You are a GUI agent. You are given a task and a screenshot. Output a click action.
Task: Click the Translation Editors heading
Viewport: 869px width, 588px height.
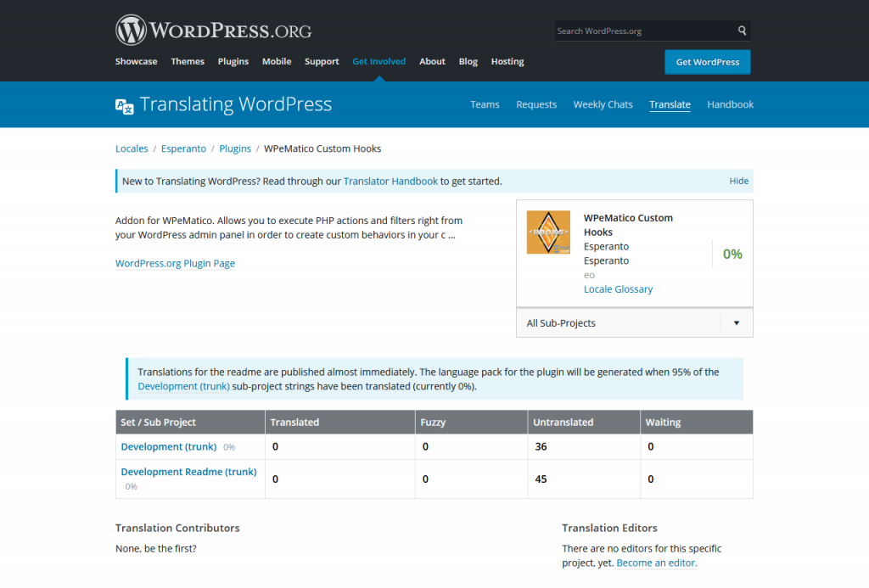point(609,528)
